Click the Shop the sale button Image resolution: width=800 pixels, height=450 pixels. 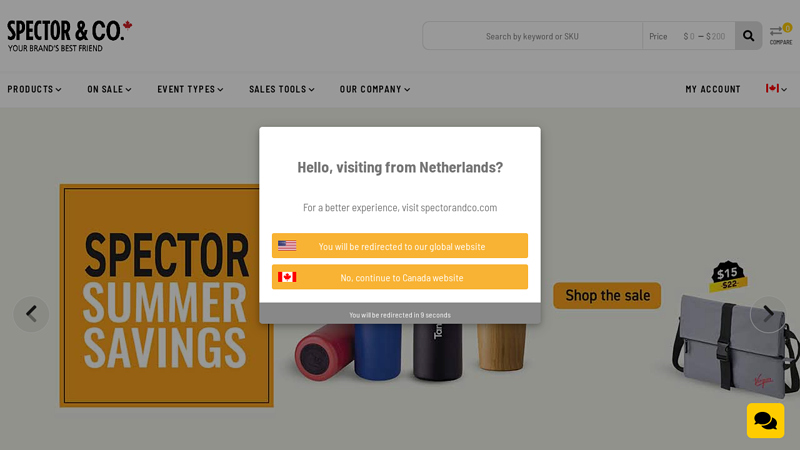coord(607,295)
